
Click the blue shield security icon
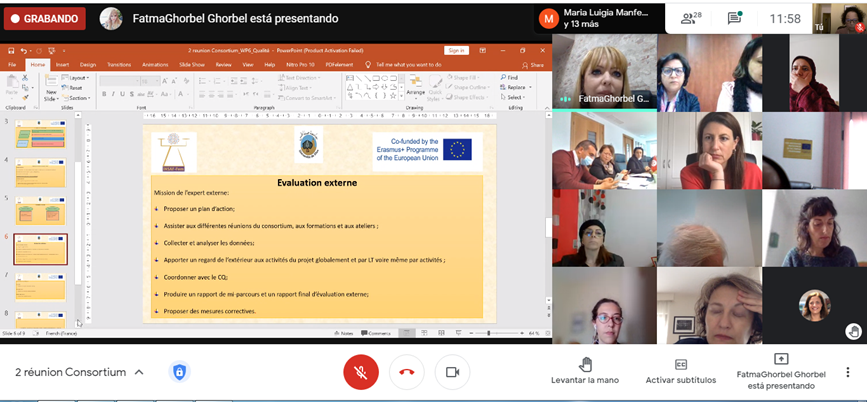coord(179,372)
